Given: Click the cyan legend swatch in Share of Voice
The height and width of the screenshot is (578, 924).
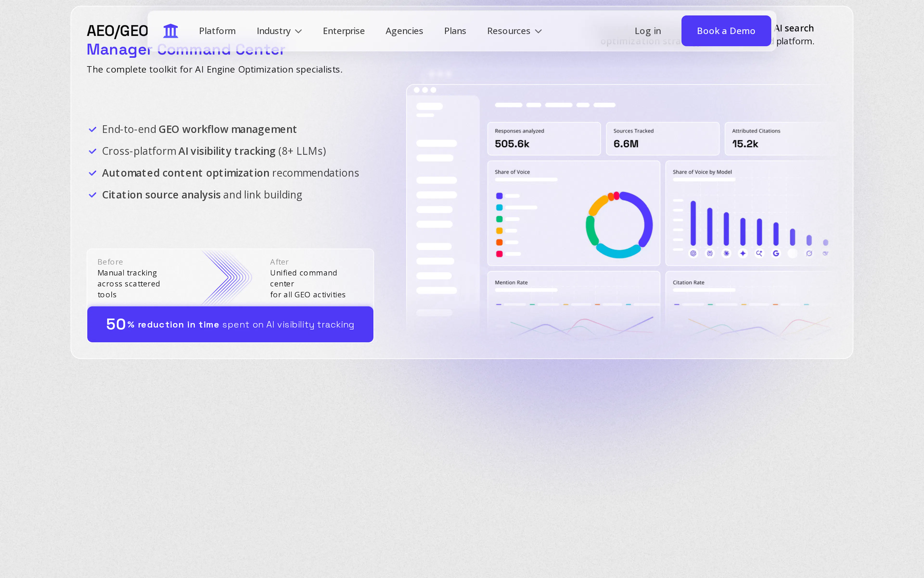Looking at the screenshot, I should coord(499,208).
